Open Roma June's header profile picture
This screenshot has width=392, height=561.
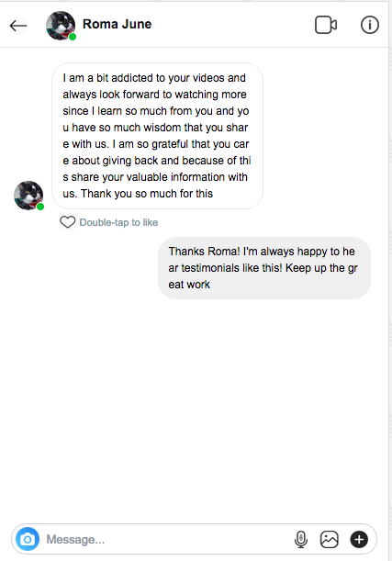[61, 26]
